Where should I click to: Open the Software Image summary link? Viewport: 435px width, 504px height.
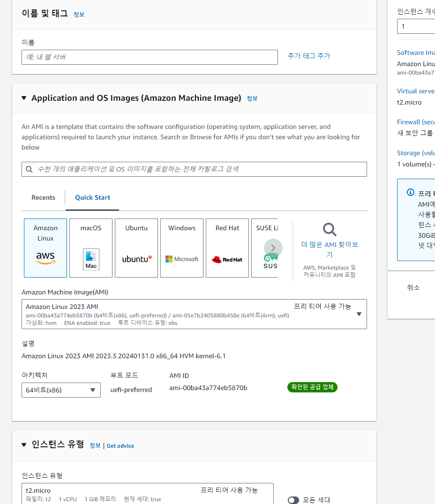pyautogui.click(x=416, y=53)
